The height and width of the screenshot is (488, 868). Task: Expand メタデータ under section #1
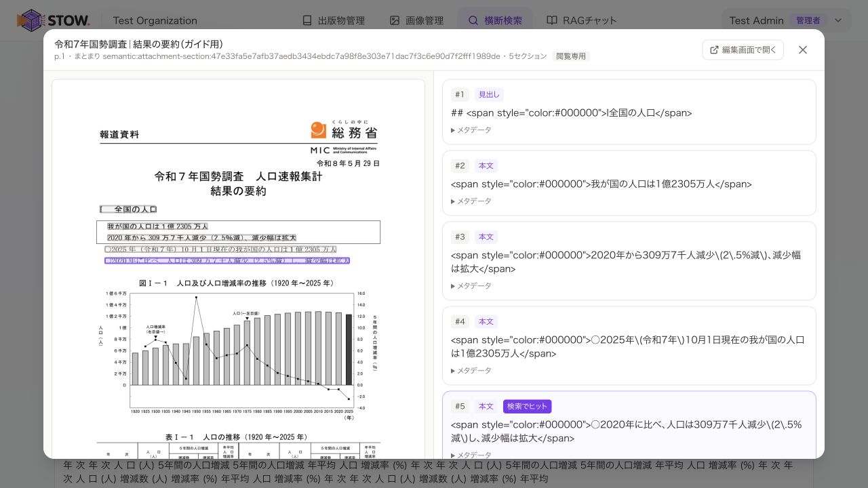click(x=471, y=130)
